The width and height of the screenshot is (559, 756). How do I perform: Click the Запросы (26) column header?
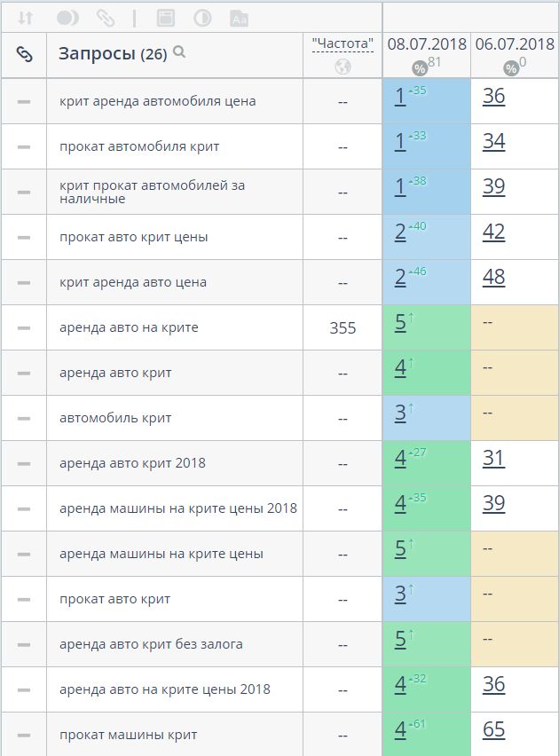112,54
